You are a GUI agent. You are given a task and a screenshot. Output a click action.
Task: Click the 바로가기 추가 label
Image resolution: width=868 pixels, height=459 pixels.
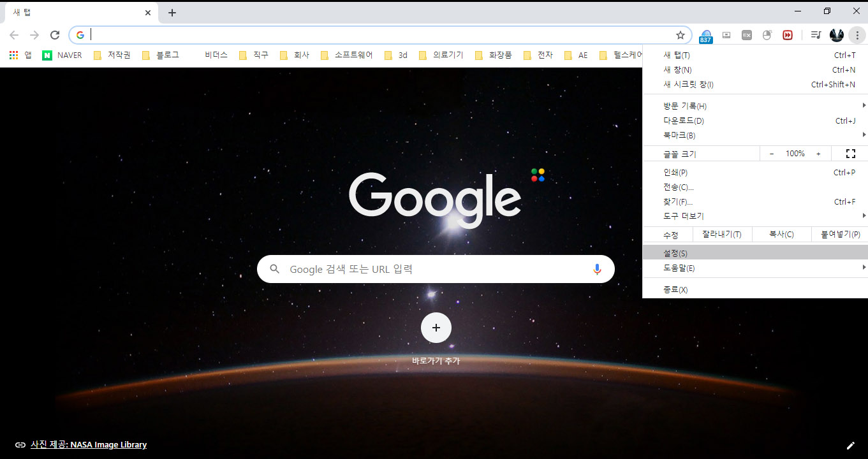(436, 361)
